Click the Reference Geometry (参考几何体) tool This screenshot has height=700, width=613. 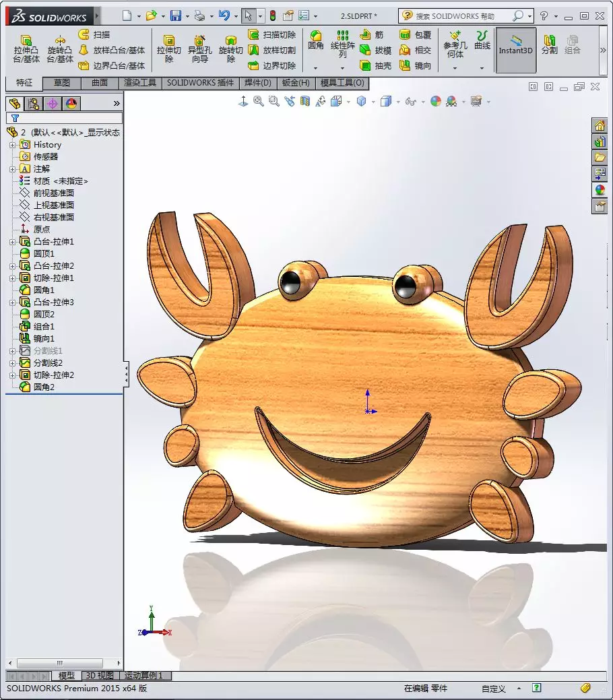455,44
